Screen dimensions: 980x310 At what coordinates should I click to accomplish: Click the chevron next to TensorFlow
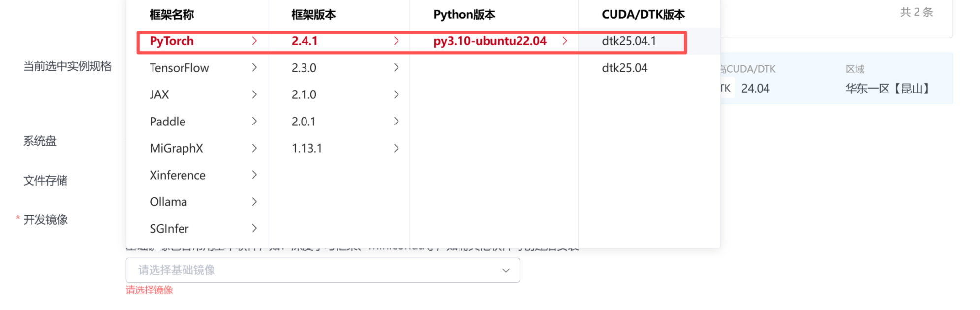click(254, 68)
